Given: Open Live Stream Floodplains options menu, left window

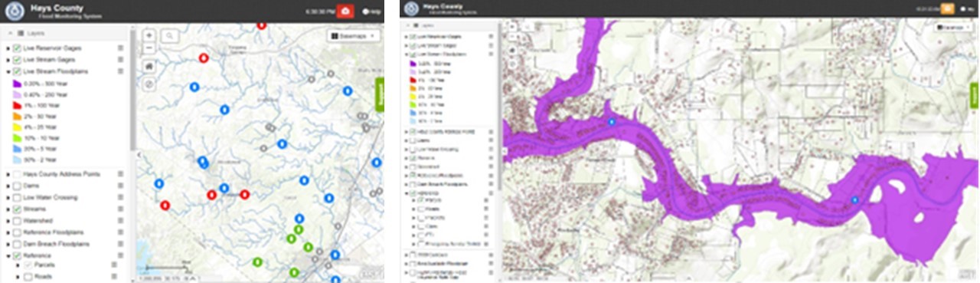Looking at the screenshot, I should 121,71.
